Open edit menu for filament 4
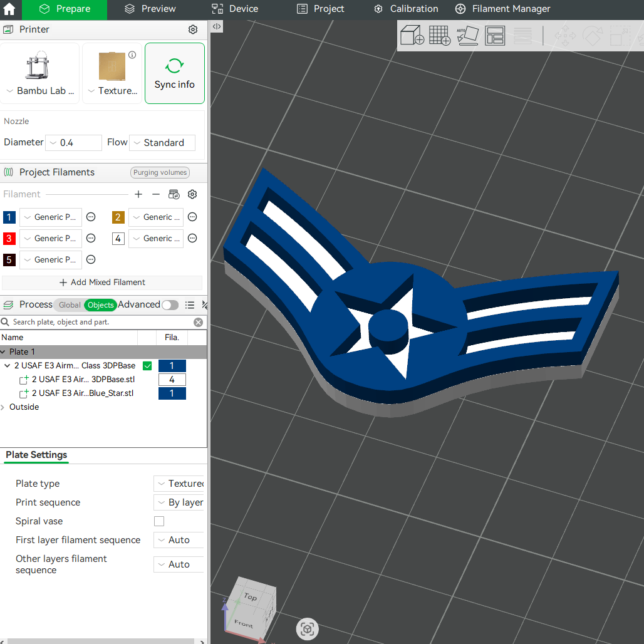 (192, 238)
